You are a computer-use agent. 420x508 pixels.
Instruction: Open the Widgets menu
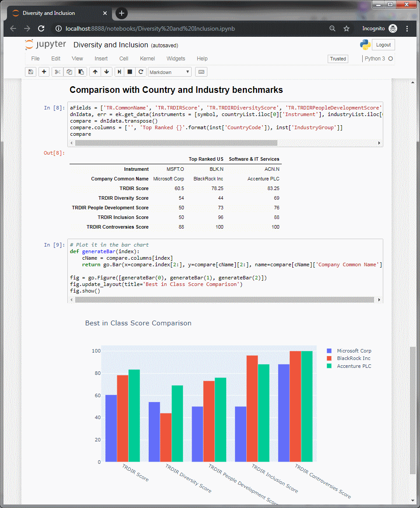[x=176, y=59]
